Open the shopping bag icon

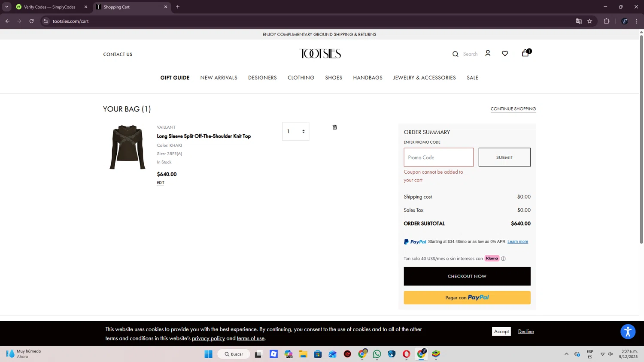pos(526,53)
